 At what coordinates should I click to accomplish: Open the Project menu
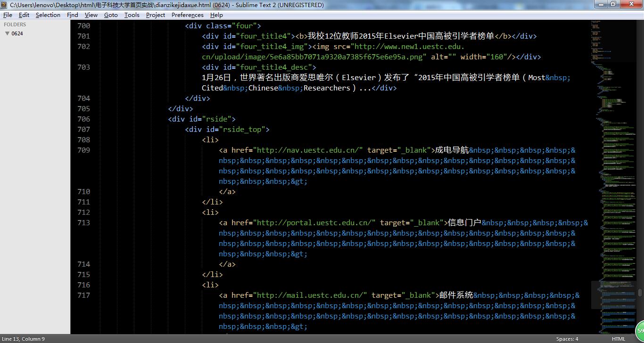coord(156,15)
